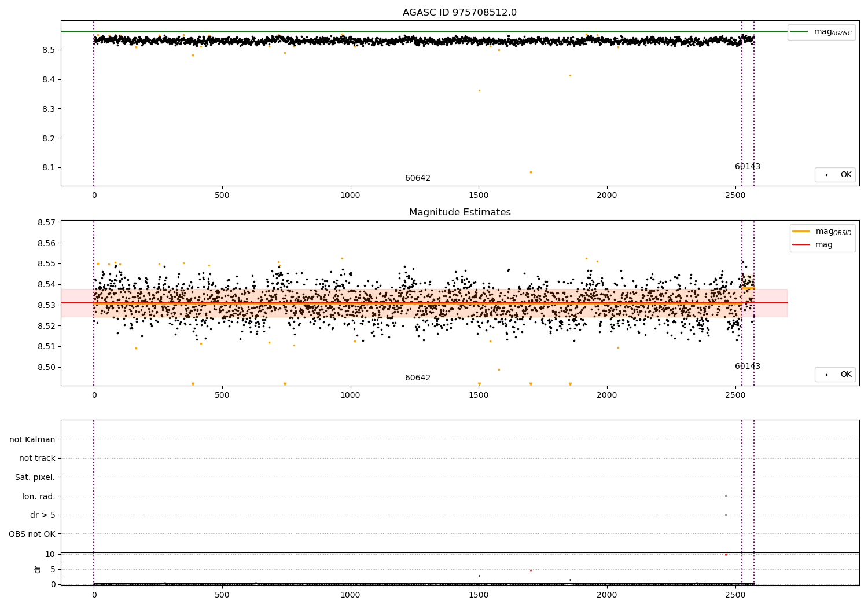
Task: Click the data point on the 'dr > 5' row
Action: (726, 515)
